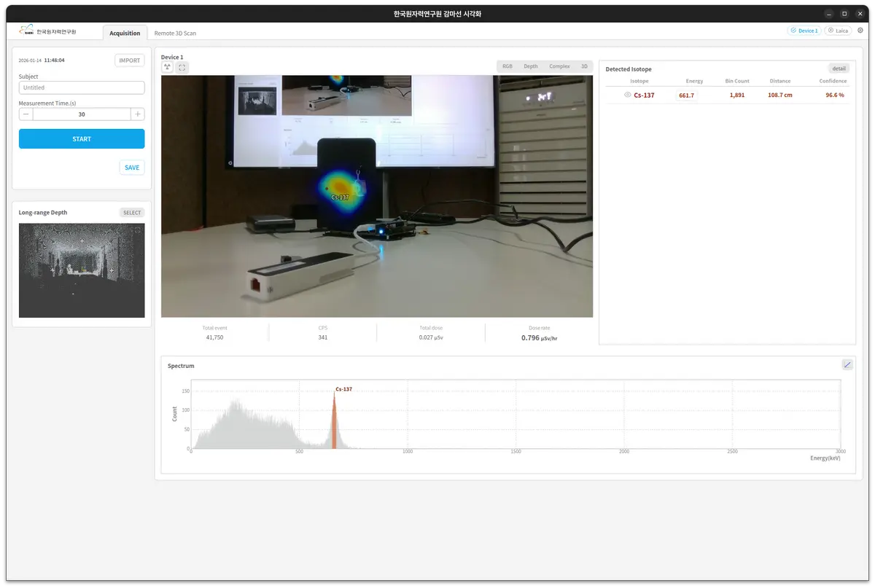Viewport: 875px width, 588px height.
Task: Click the expand icon on the depth thumbnail
Action: (x=138, y=230)
